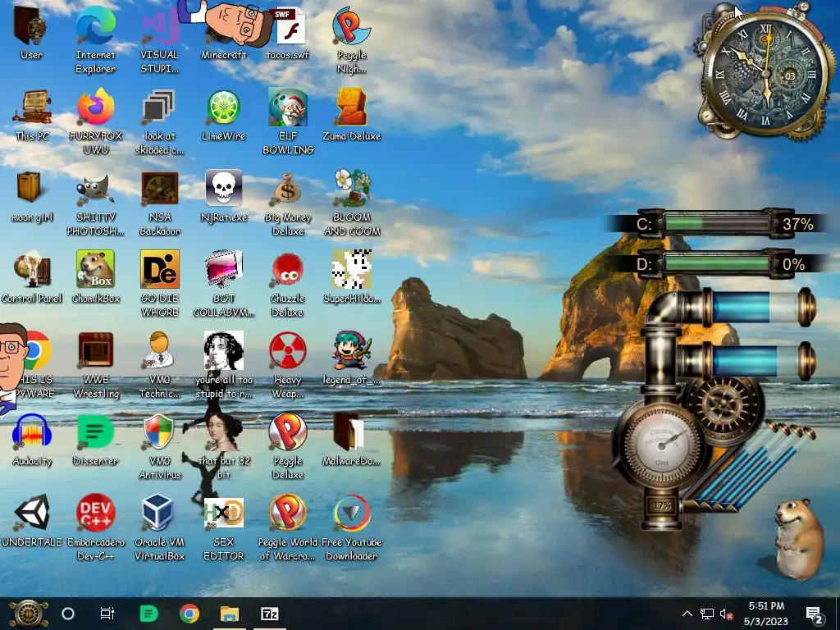
Task: Open the MalwareDa... folder
Action: point(349,431)
